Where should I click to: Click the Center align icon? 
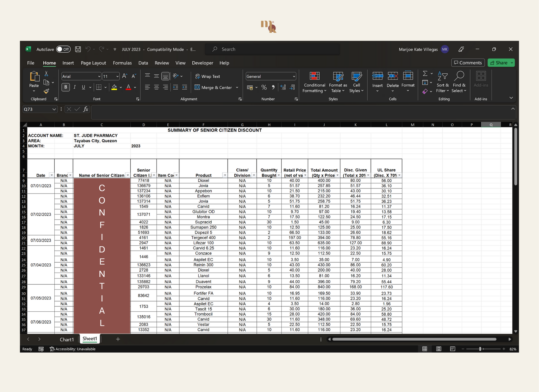(156, 87)
